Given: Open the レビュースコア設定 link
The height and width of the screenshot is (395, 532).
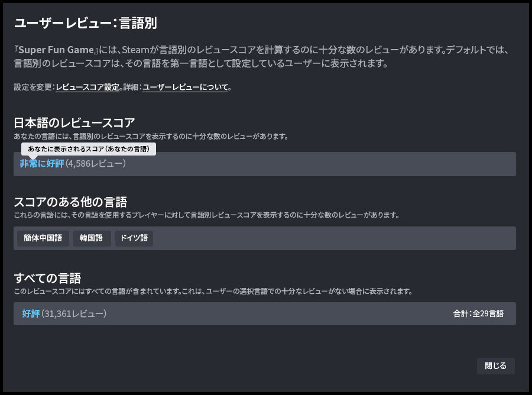Looking at the screenshot, I should (x=87, y=88).
